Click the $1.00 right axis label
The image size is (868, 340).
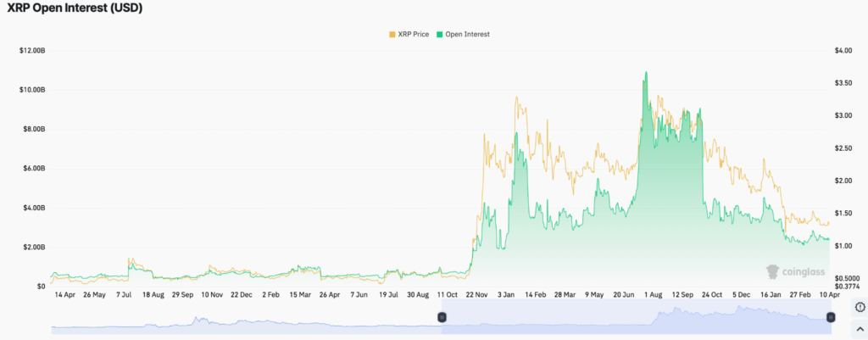click(843, 246)
